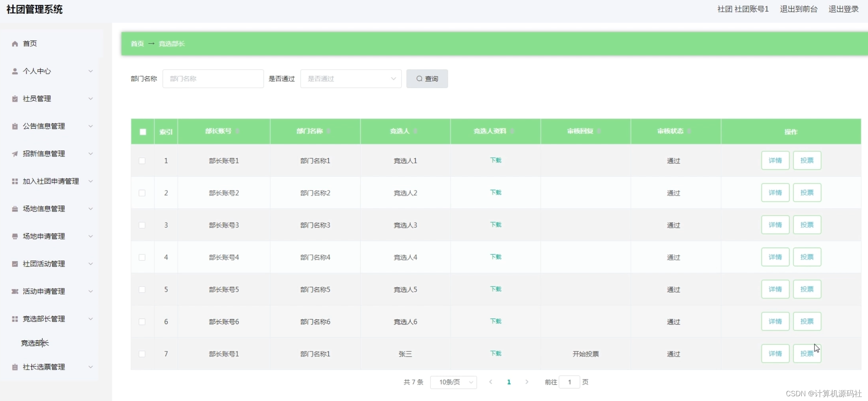This screenshot has width=868, height=401.
Task: Open 加入社团申请管理 menu item
Action: (52, 181)
